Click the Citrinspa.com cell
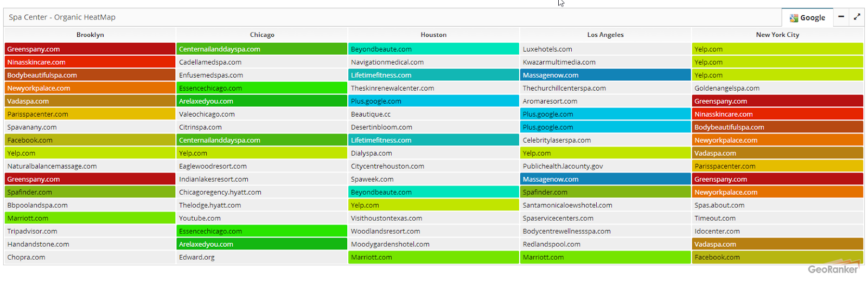Screen dimensions: 868x282 (262, 127)
